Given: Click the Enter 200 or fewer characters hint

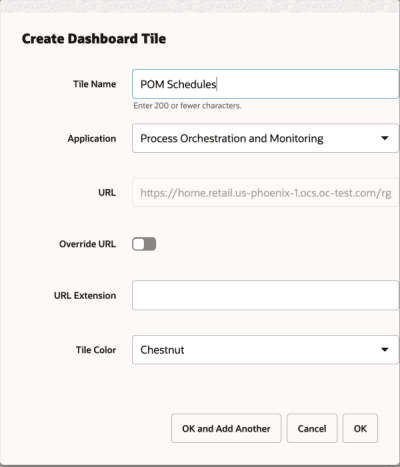Looking at the screenshot, I should point(187,106).
